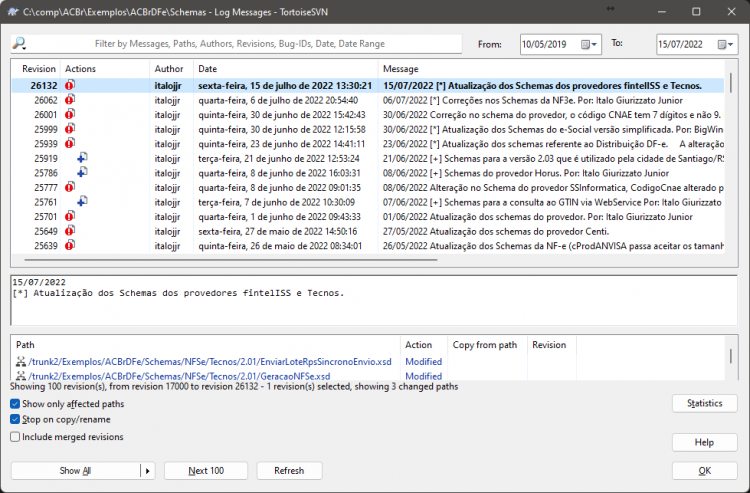Viewport: 750px width, 493px height.
Task: Select revision 25999 e-Social schemas message
Action: [553, 130]
